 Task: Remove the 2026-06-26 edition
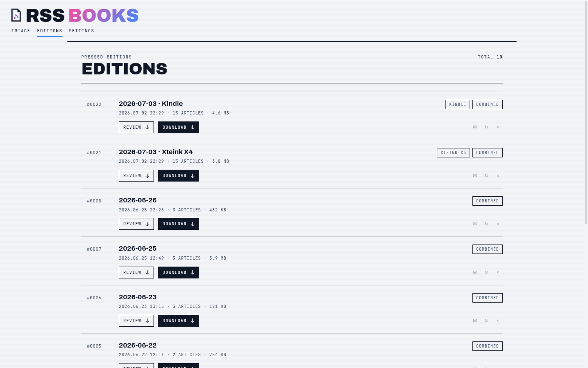pyautogui.click(x=498, y=224)
